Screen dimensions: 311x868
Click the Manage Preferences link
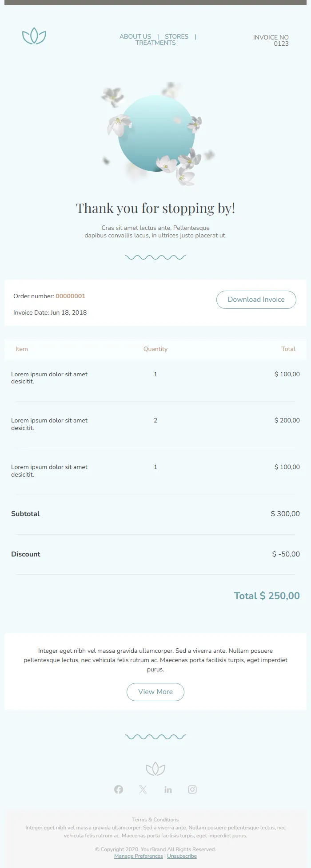pyautogui.click(x=139, y=856)
